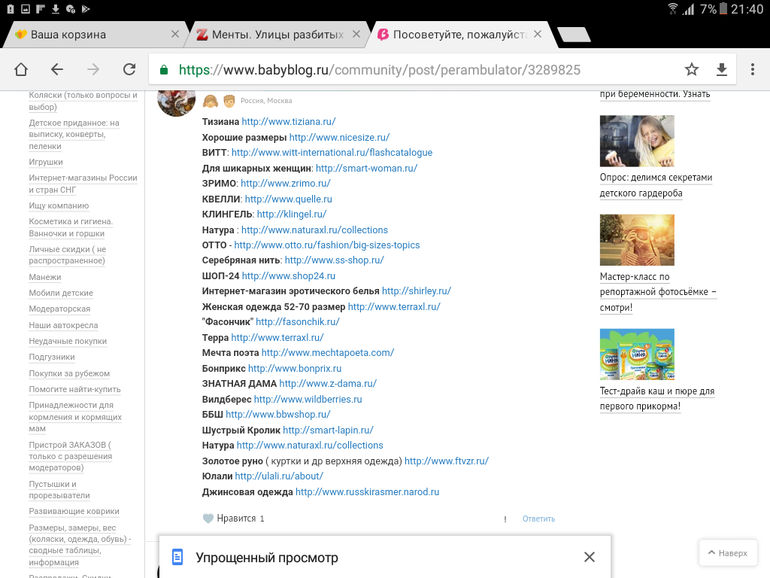This screenshot has width=770, height=578.
Task: Reload the page with the refresh icon
Action: coord(129,70)
